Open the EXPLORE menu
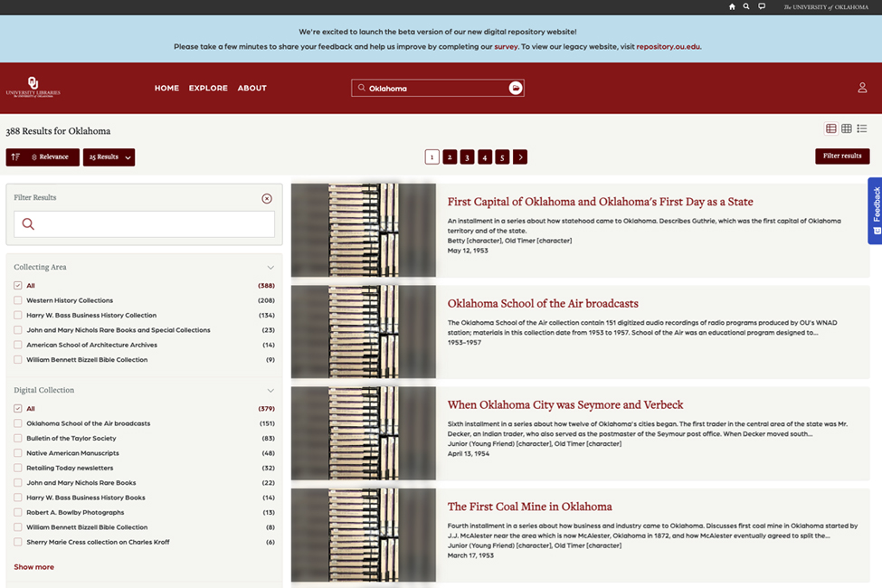 tap(207, 88)
